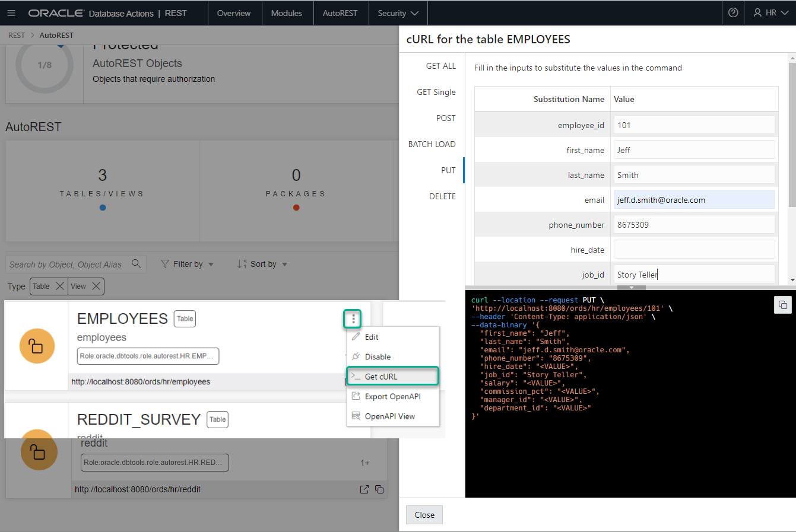Click the EMPLOYEES role privilege chip
Image resolution: width=796 pixels, height=532 pixels.
(x=148, y=356)
